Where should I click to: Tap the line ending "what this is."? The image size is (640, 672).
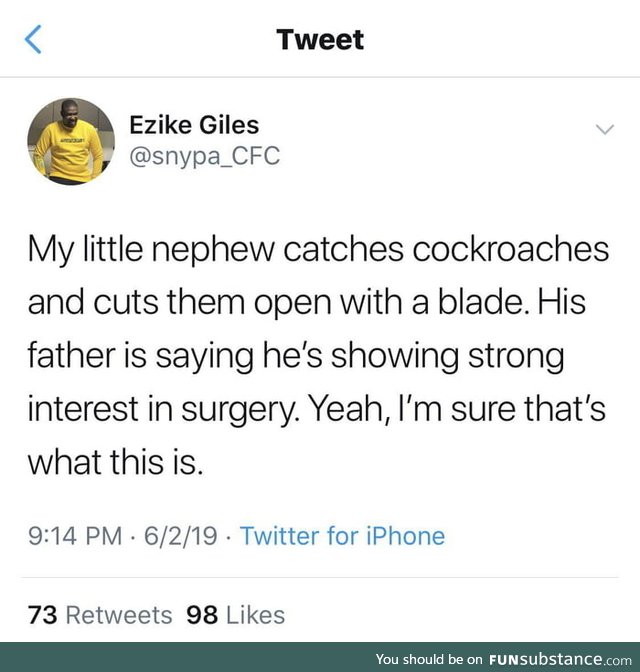pyautogui.click(x=115, y=462)
